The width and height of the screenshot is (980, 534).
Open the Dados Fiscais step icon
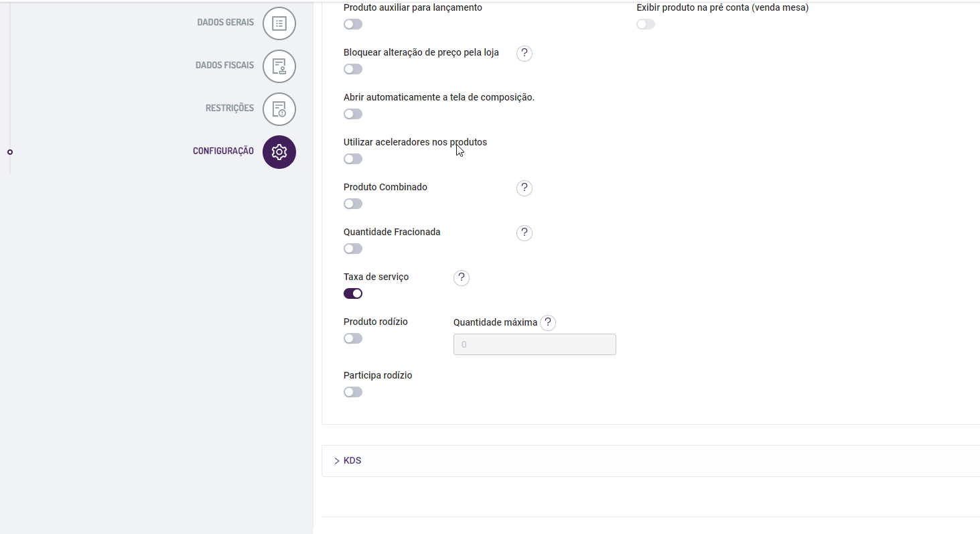click(279, 66)
